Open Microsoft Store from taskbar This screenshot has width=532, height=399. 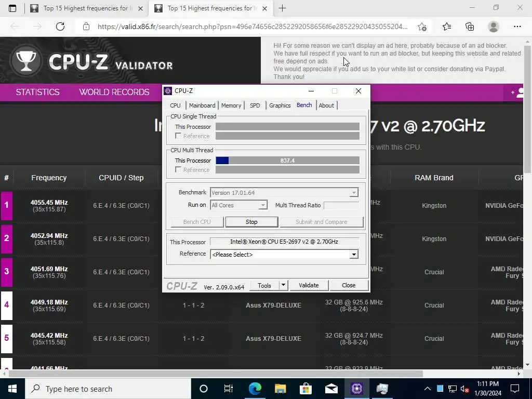[x=305, y=389]
